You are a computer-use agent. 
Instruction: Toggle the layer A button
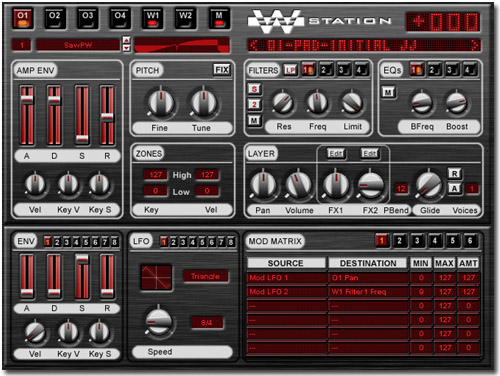coord(455,189)
